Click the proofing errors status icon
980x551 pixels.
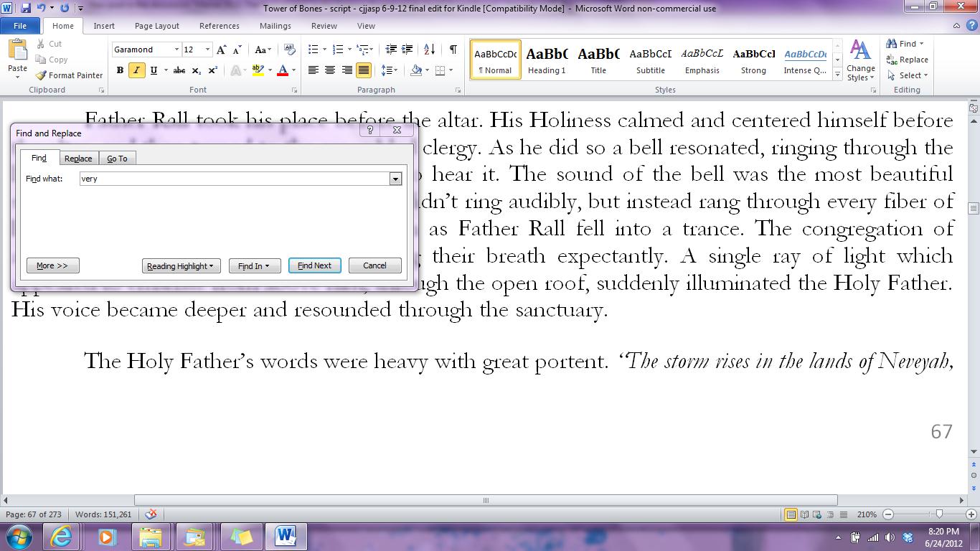point(151,514)
